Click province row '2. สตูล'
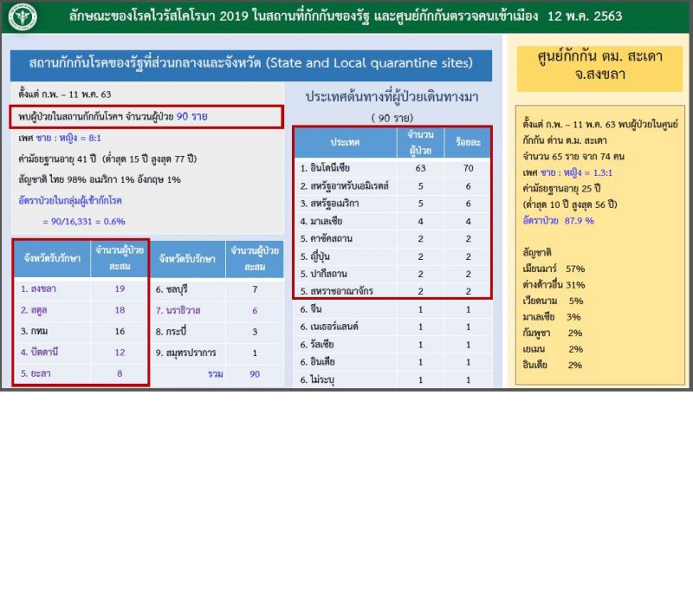 (x=81, y=310)
